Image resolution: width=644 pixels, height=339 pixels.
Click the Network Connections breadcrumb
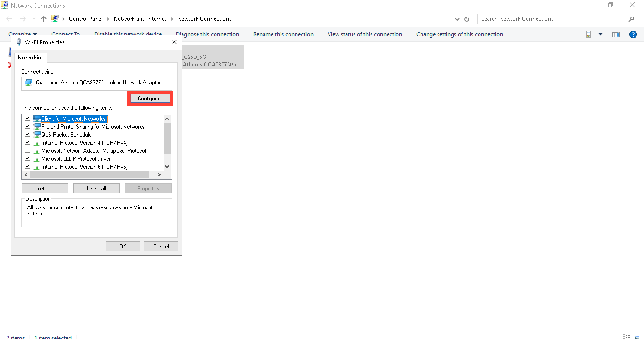tap(204, 19)
